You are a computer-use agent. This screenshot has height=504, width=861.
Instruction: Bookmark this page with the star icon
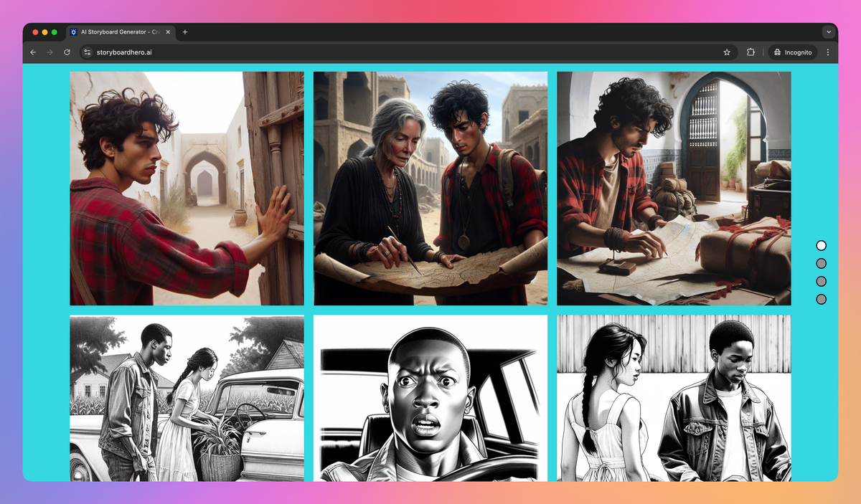tap(727, 52)
